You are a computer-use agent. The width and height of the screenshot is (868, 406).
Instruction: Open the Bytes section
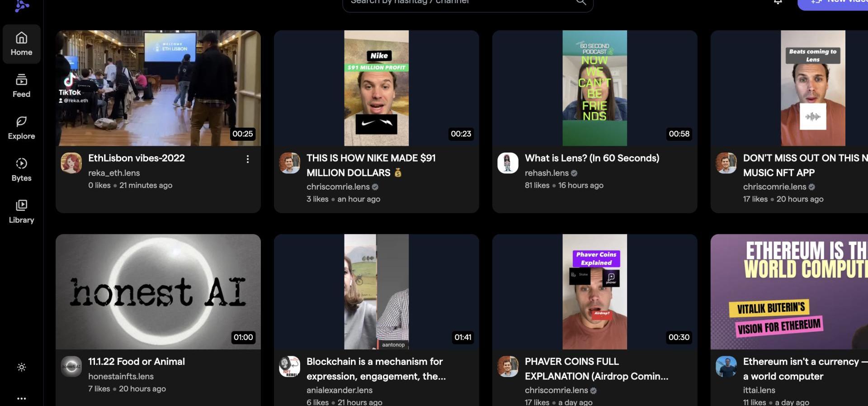pos(21,169)
